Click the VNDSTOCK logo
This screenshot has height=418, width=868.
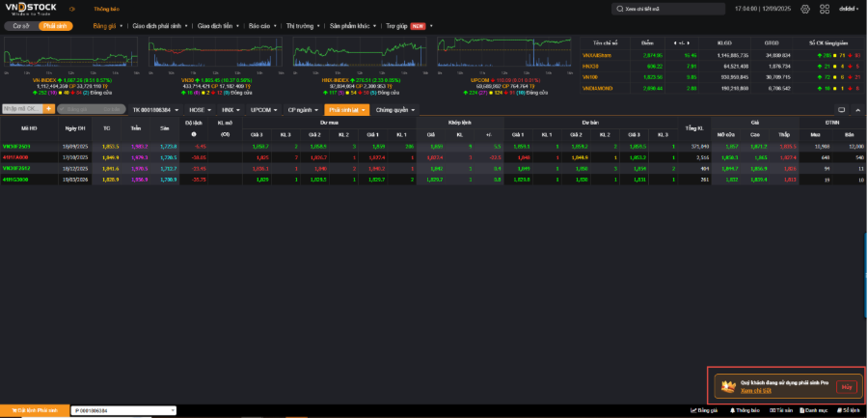[x=31, y=9]
